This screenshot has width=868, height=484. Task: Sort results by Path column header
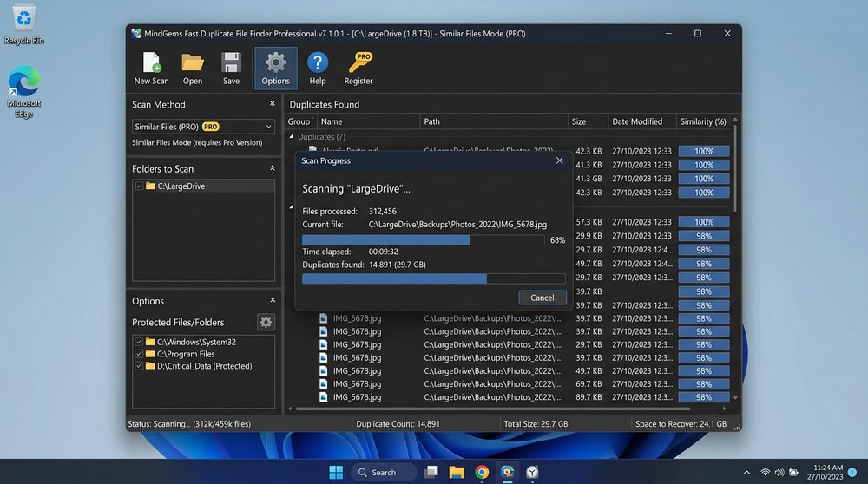[494, 121]
